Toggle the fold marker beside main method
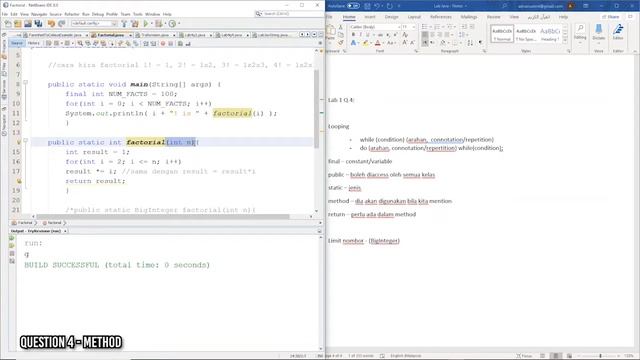 click(25, 83)
